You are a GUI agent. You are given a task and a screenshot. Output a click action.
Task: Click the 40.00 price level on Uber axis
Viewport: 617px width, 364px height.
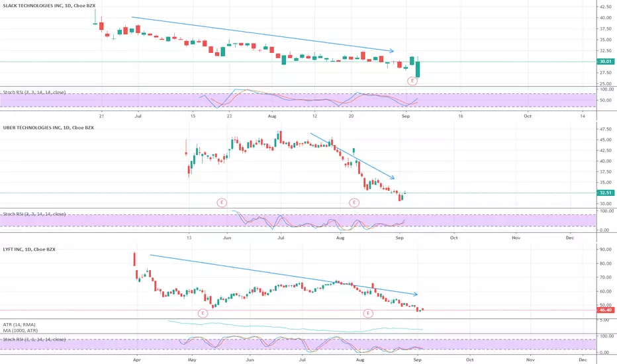click(606, 161)
